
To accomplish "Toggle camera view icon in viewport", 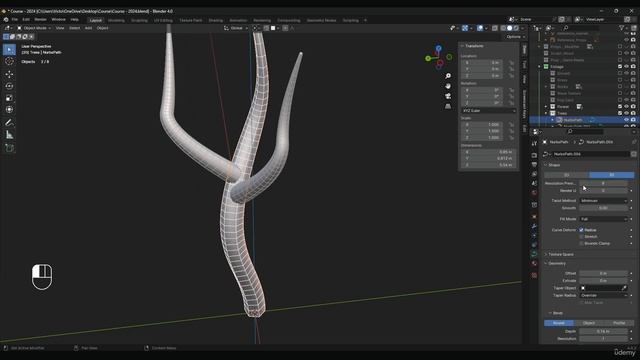I will (x=448, y=96).
